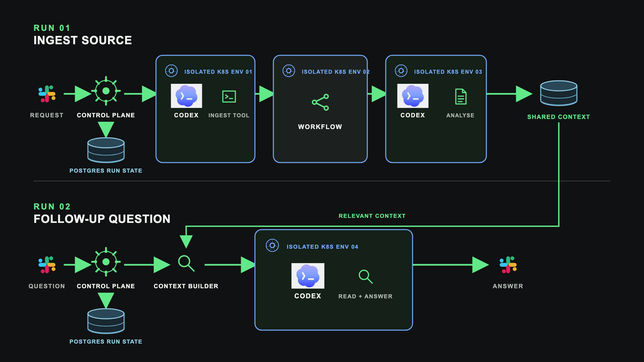Click the 'READ + ANSWER' label
The image size is (644, 362).
365,296
